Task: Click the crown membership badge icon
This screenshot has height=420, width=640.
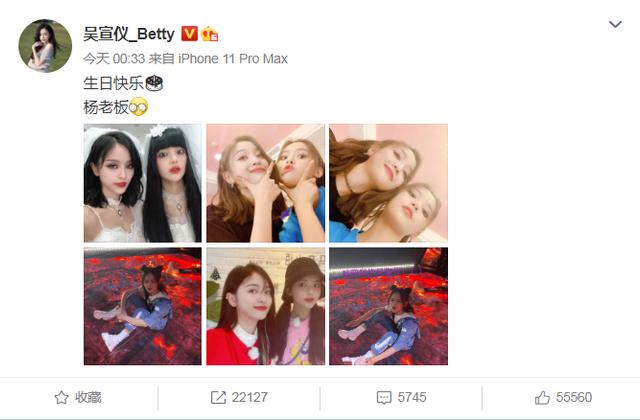Action: tap(209, 34)
